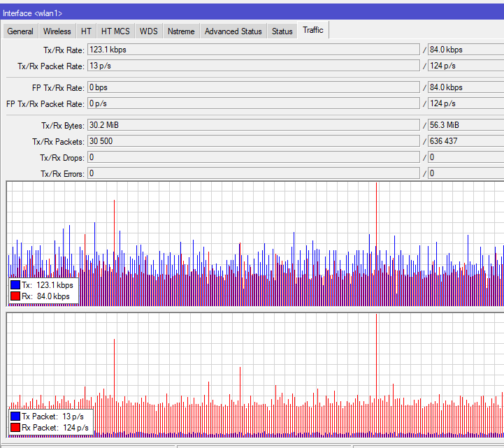The width and height of the screenshot is (504, 448).
Task: Select the Status tab
Action: (282, 31)
